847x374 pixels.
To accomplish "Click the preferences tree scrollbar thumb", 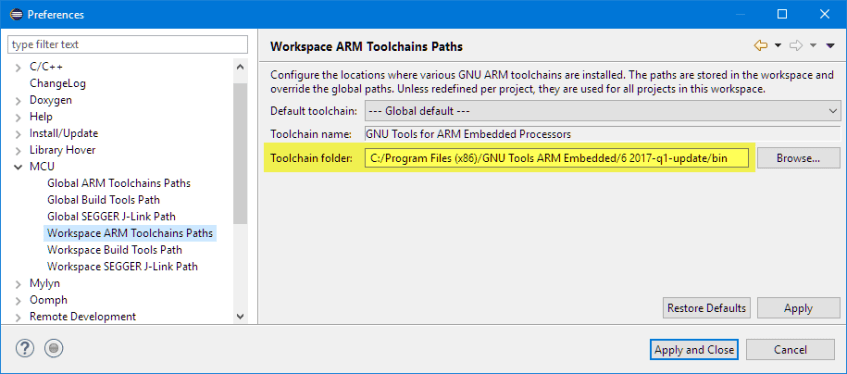I will click(240, 153).
